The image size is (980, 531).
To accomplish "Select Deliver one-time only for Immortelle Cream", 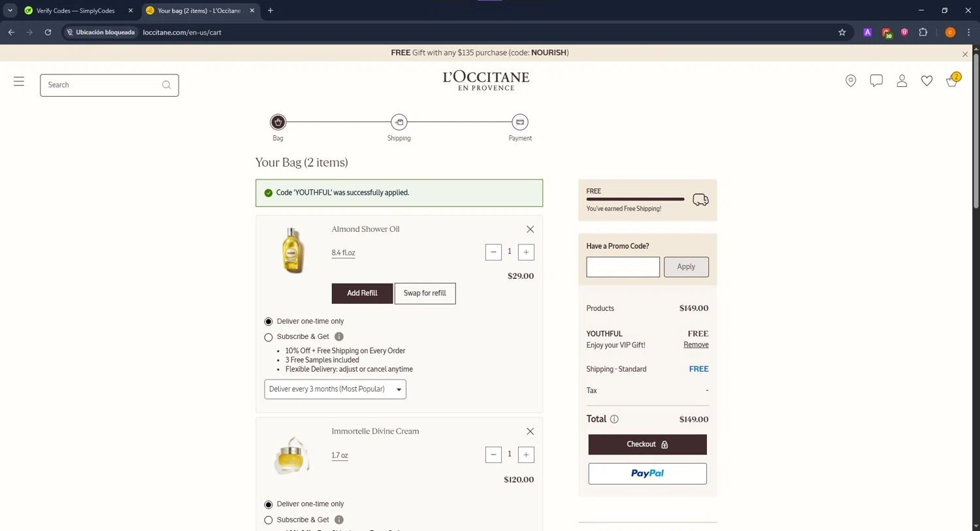I will [269, 505].
